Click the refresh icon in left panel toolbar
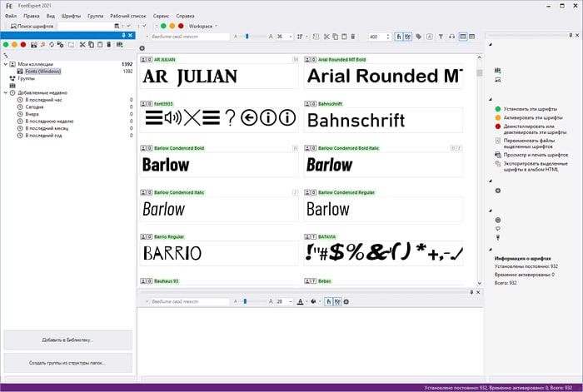583x392 pixels. [52, 45]
